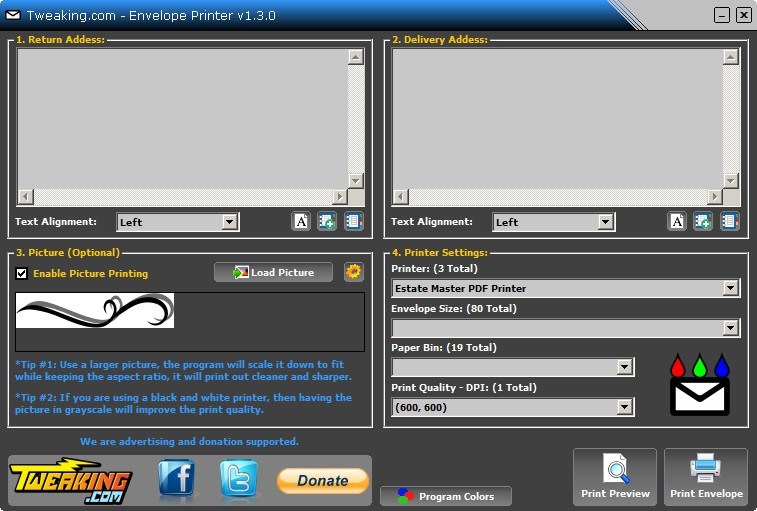Click the Tip #1 text paragraph
757x511 pixels.
[183, 370]
